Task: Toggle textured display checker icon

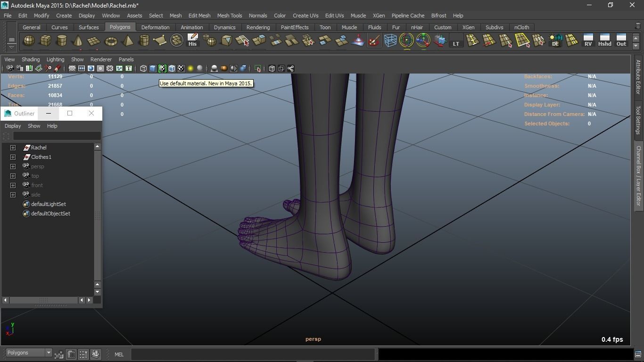Action: point(181,69)
